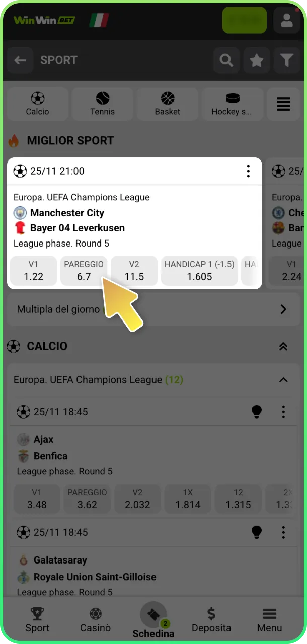Image resolution: width=307 pixels, height=644 pixels.
Task: Open the Schedina bet slip tab
Action: [153, 620]
